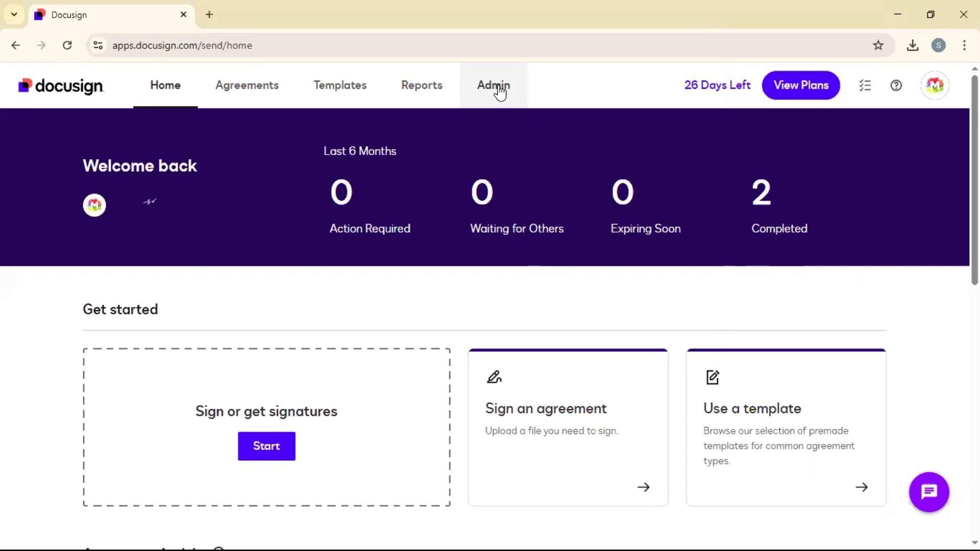Click the Use a template edit icon
Image resolution: width=980 pixels, height=551 pixels.
click(713, 378)
